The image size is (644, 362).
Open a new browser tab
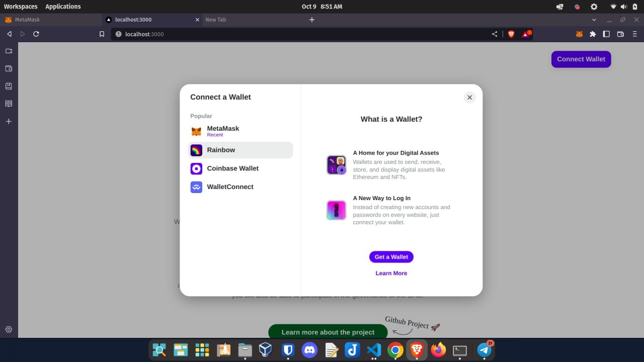[x=312, y=20]
